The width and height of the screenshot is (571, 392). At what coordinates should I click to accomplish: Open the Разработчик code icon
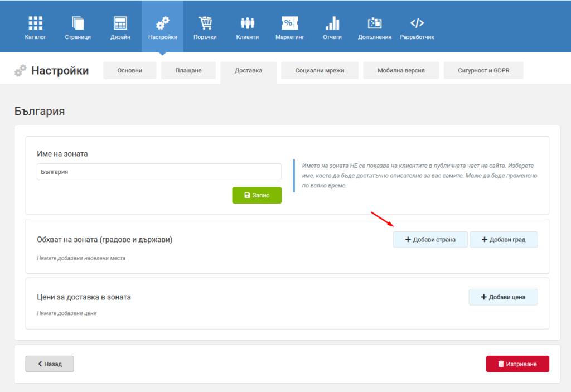pyautogui.click(x=417, y=23)
